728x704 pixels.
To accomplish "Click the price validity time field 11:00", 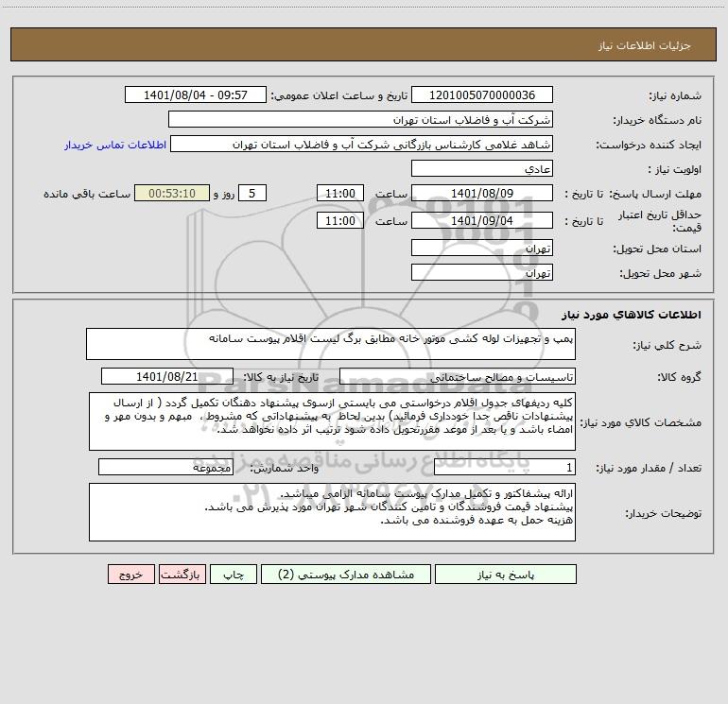I will (x=339, y=220).
